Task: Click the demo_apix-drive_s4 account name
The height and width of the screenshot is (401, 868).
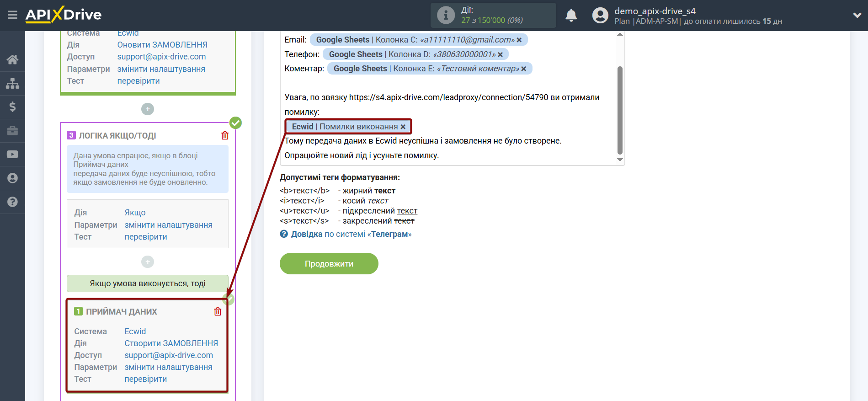Action: pyautogui.click(x=655, y=11)
